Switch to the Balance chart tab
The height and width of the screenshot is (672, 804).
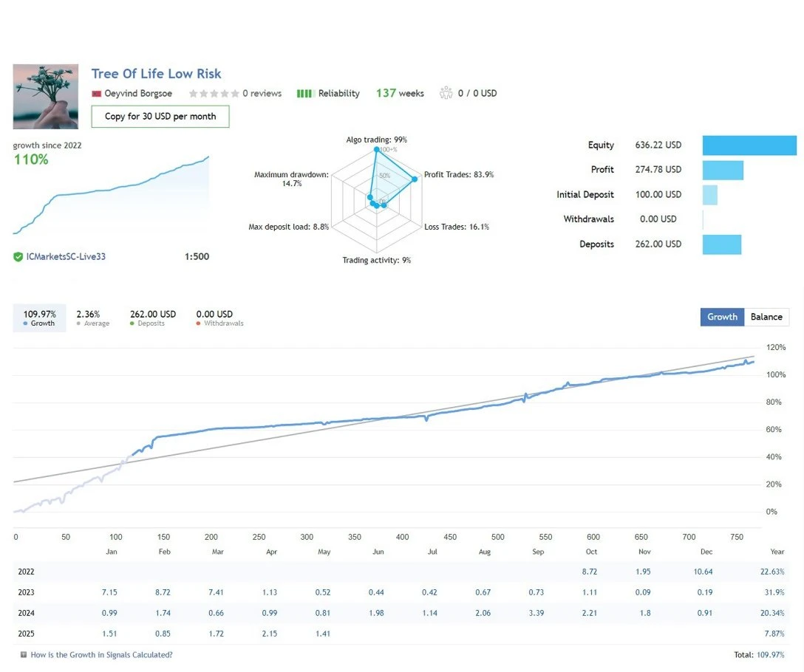coord(766,317)
